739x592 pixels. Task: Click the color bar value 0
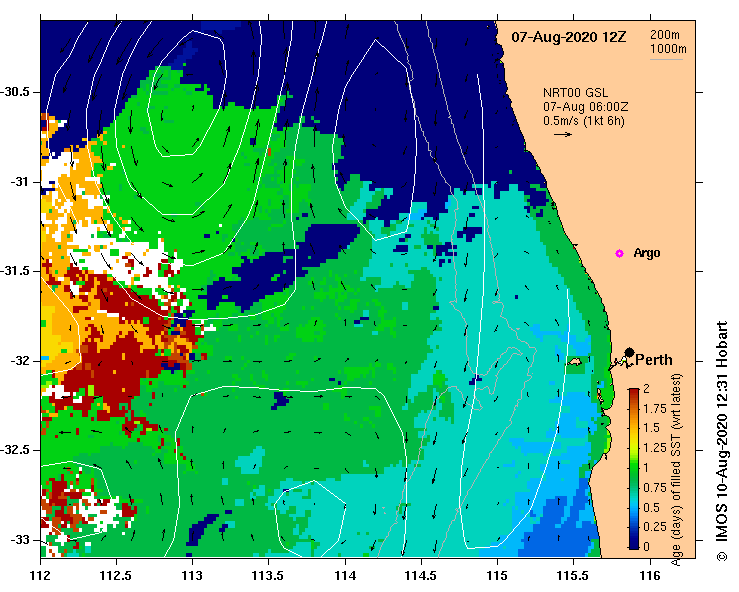point(646,547)
